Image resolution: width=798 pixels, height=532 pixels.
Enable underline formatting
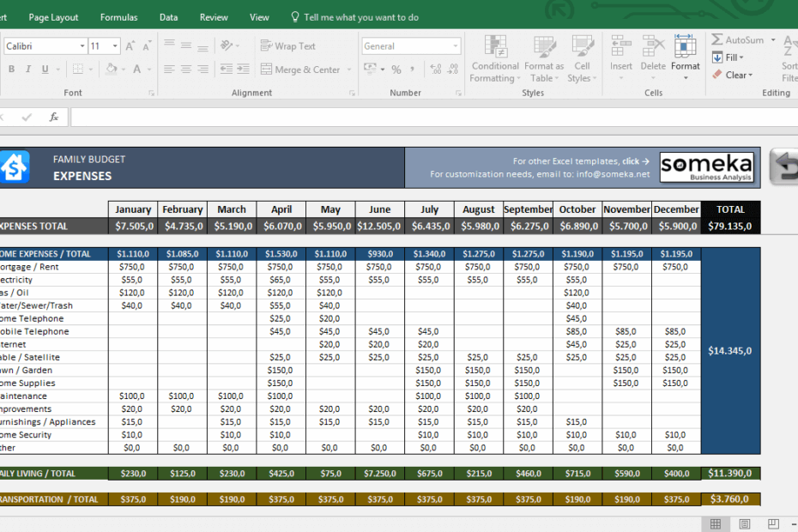coord(44,69)
